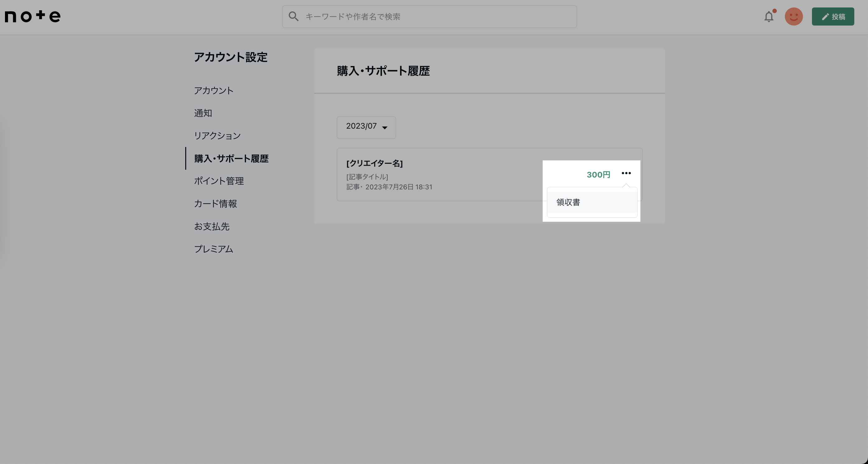The height and width of the screenshot is (464, 868).
Task: Open the three-dot menu on the purchase entry
Action: [x=626, y=173]
